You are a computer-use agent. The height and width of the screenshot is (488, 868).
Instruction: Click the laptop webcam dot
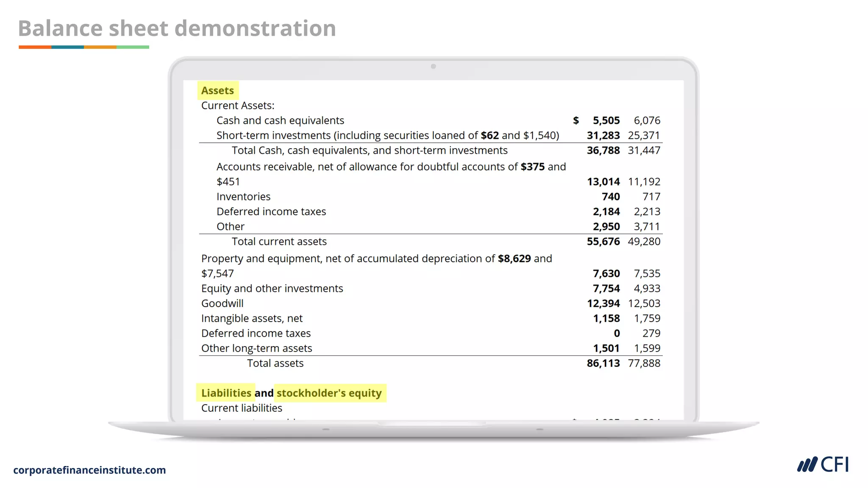pyautogui.click(x=433, y=67)
